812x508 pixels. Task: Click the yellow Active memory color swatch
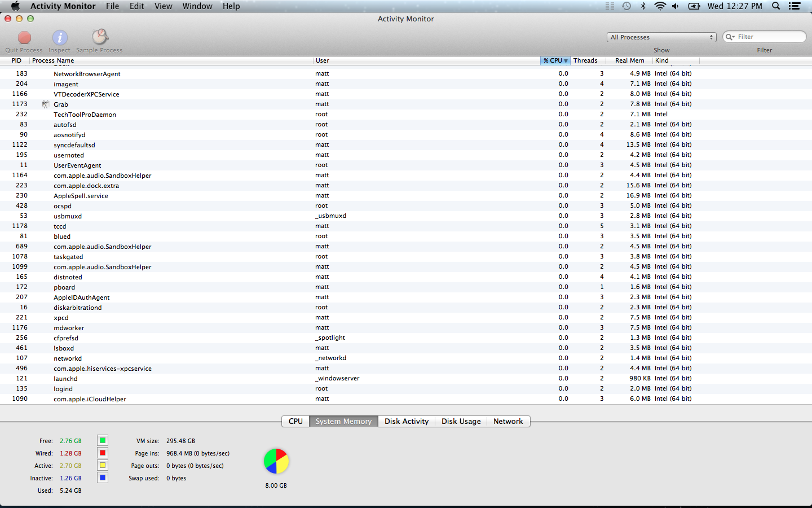point(103,465)
